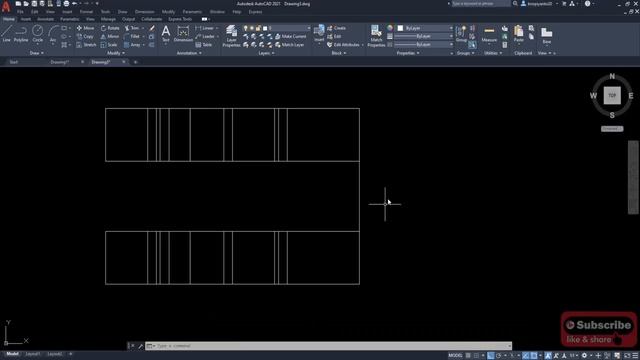Image resolution: width=640 pixels, height=360 pixels.
Task: Open the Dimension menu
Action: 144,12
